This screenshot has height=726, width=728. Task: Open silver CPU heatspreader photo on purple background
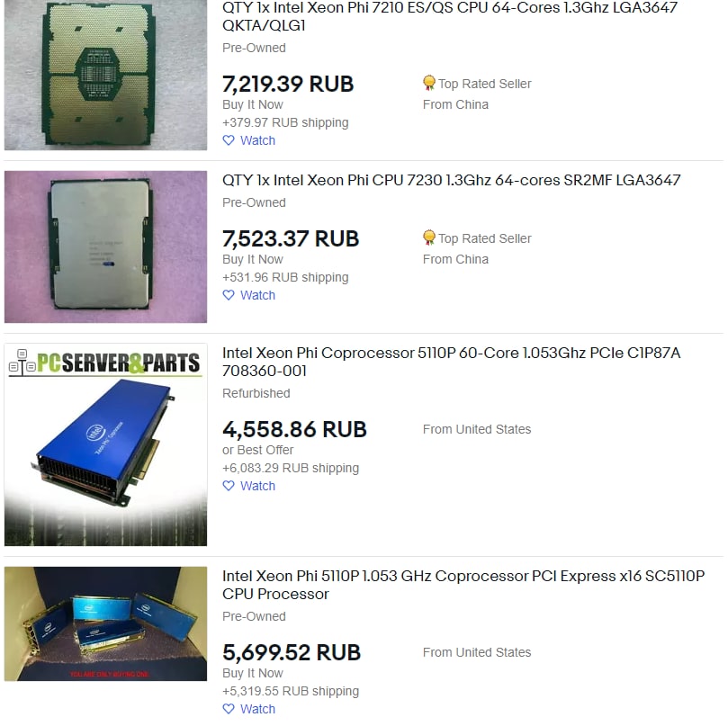106,246
